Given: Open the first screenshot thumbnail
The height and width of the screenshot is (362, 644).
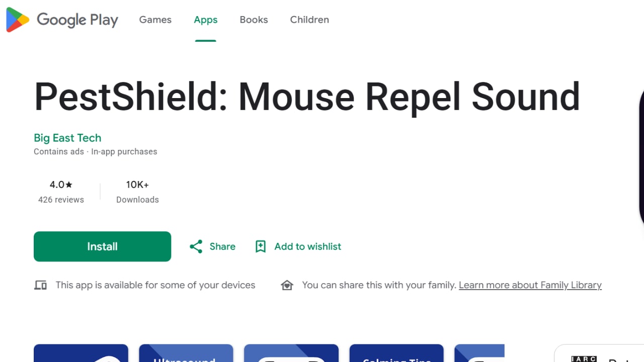Looking at the screenshot, I should [81, 353].
